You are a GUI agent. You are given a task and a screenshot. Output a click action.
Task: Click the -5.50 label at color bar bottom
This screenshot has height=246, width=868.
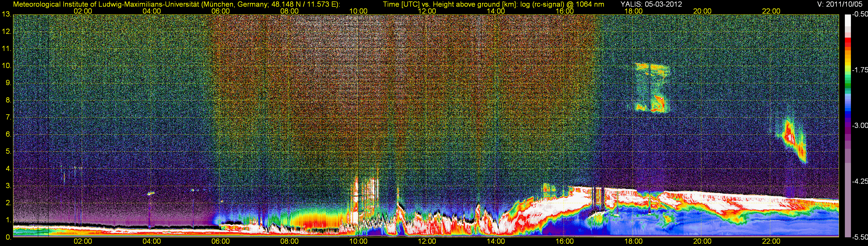(x=860, y=237)
